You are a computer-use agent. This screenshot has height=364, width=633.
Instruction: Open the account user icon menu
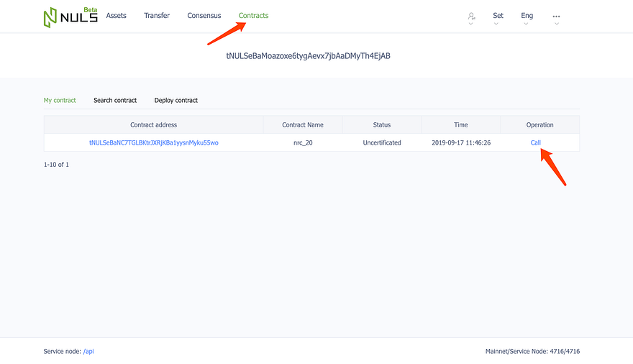pos(471,16)
